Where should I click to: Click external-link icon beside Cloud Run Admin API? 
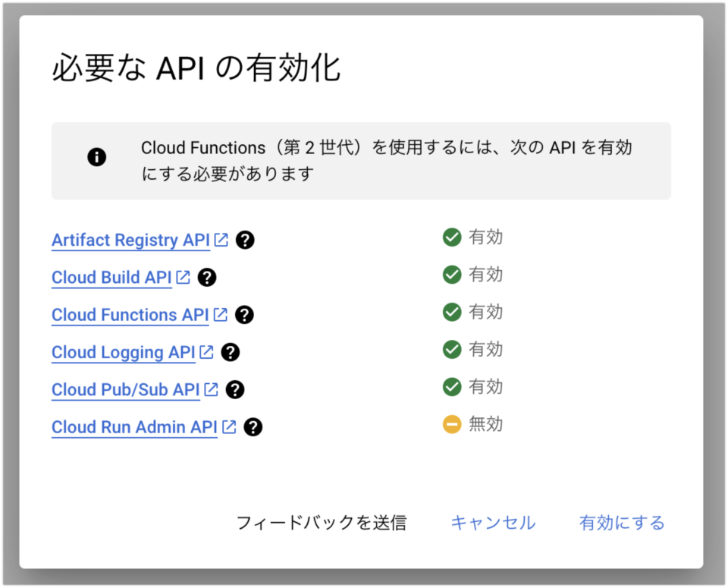(229, 427)
